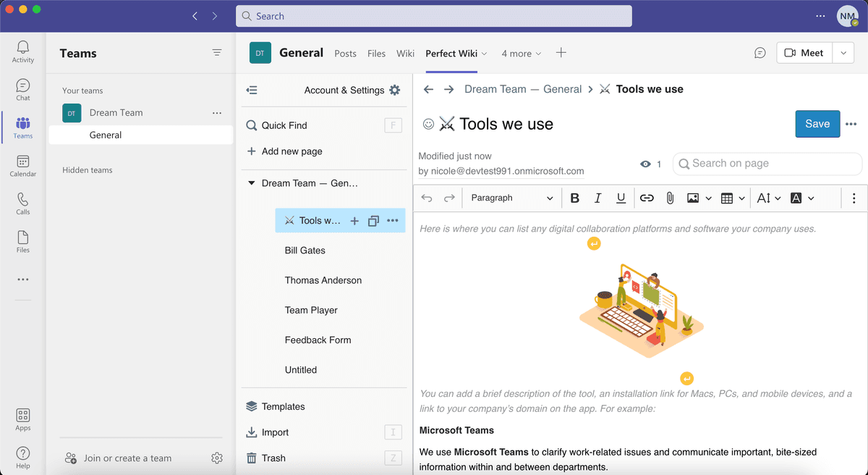
Task: Duplicate the Tools page via the copy icon
Action: click(373, 220)
